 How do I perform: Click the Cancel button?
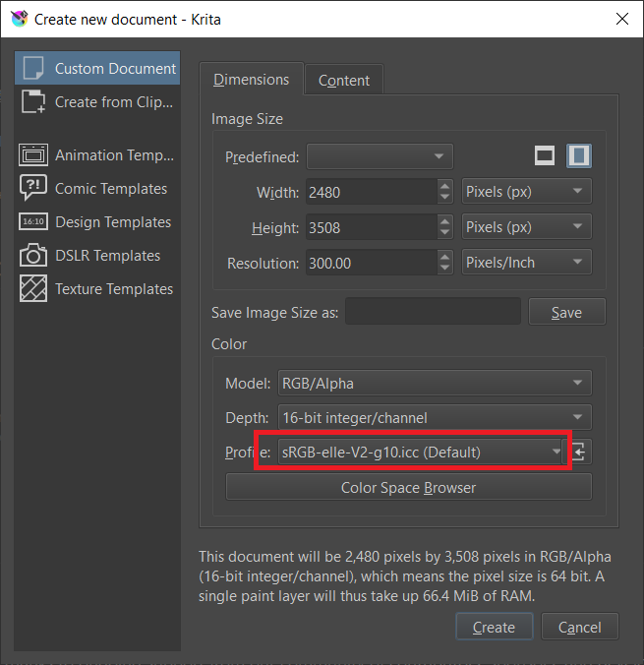click(x=579, y=627)
